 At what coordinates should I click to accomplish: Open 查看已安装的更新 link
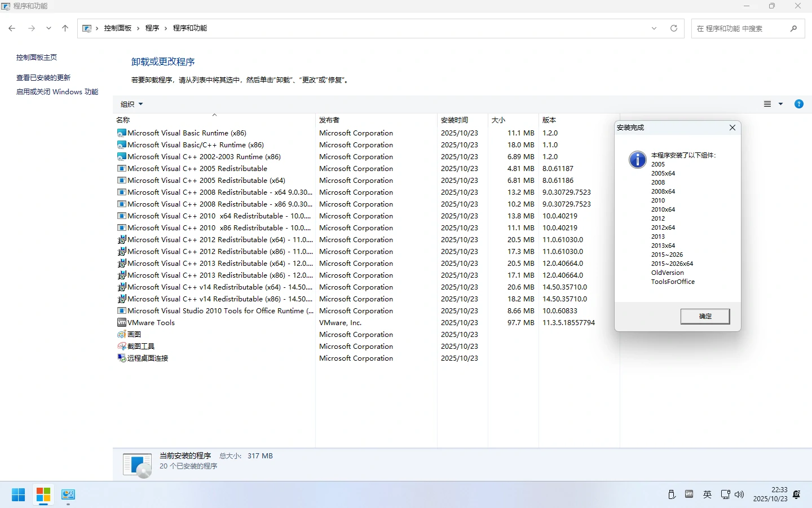(43, 78)
